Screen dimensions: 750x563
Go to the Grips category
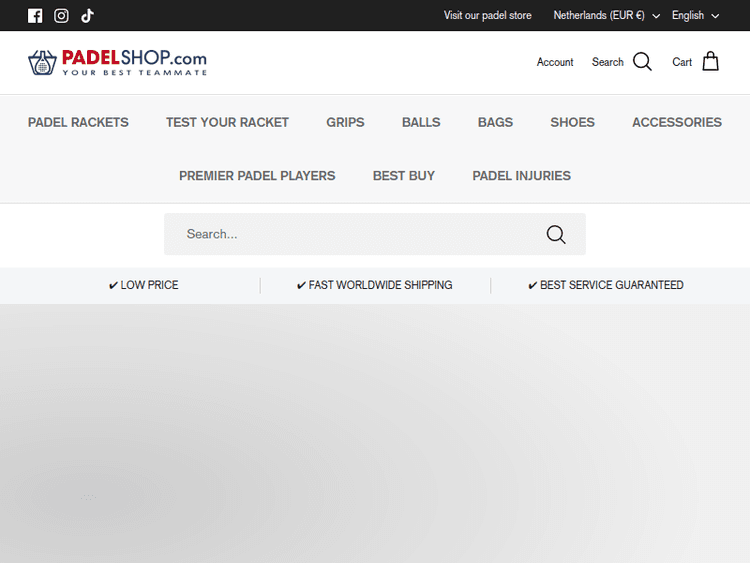click(345, 122)
